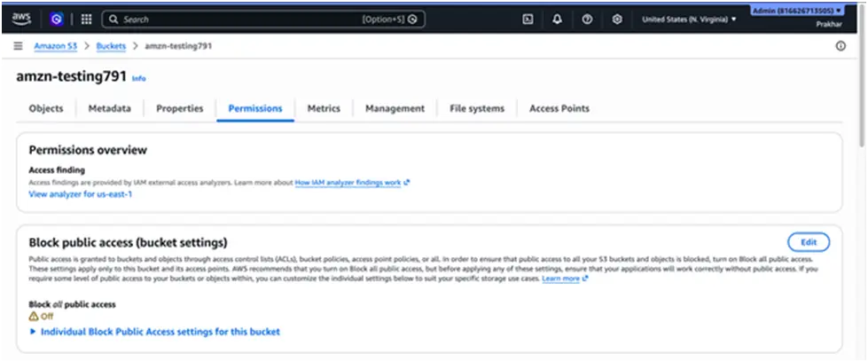Select the Permissions tab
Screen dimensions: 868x362
click(255, 108)
